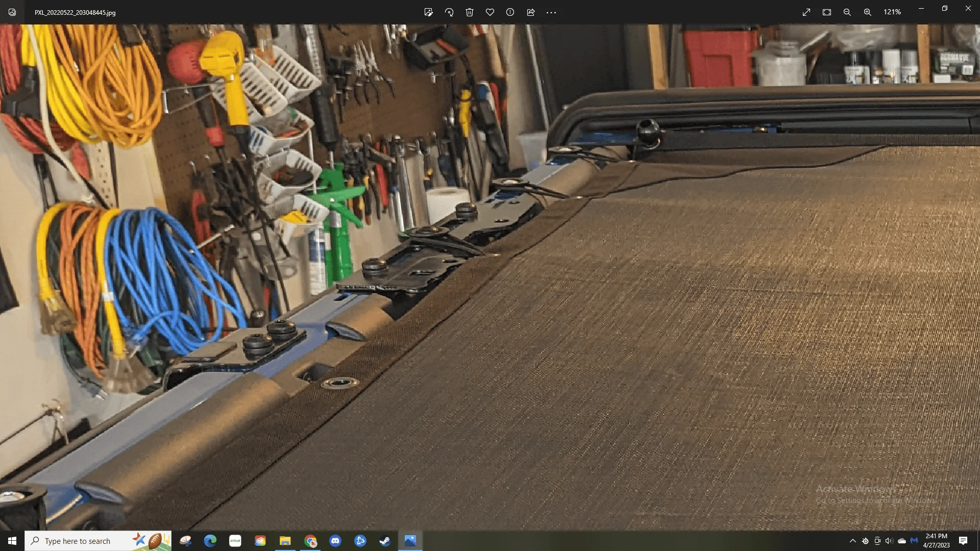The height and width of the screenshot is (551, 980).
Task: Close the Photos window
Action: click(x=968, y=9)
